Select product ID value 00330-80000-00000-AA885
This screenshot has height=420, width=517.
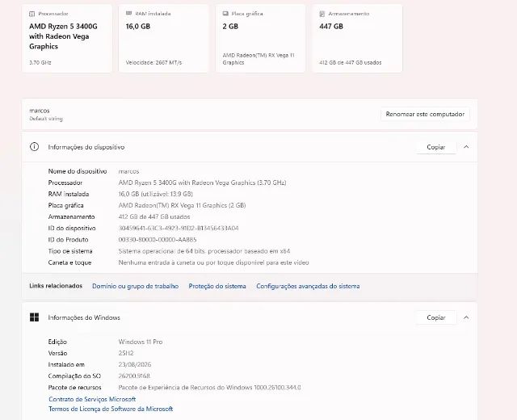click(x=158, y=240)
